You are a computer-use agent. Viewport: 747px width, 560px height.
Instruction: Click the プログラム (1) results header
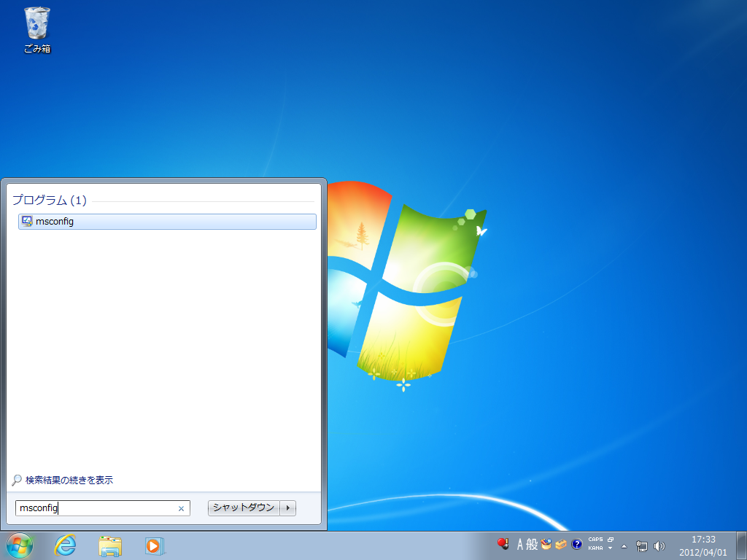50,200
